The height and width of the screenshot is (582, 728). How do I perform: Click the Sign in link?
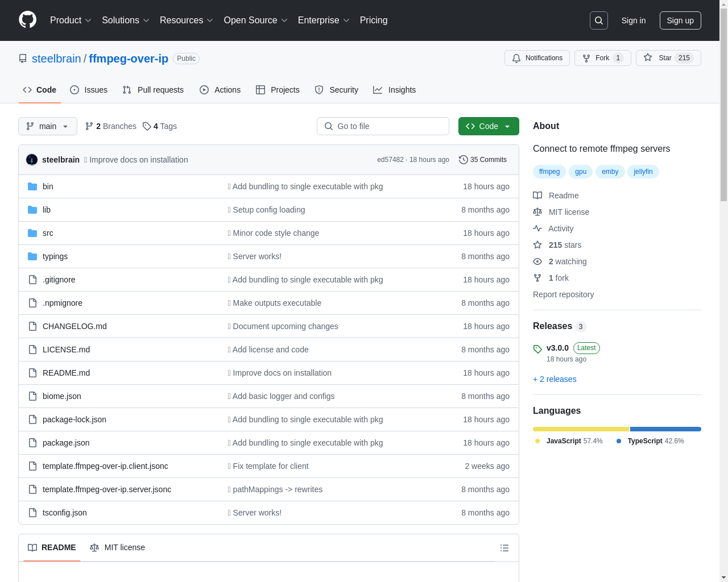coord(634,20)
